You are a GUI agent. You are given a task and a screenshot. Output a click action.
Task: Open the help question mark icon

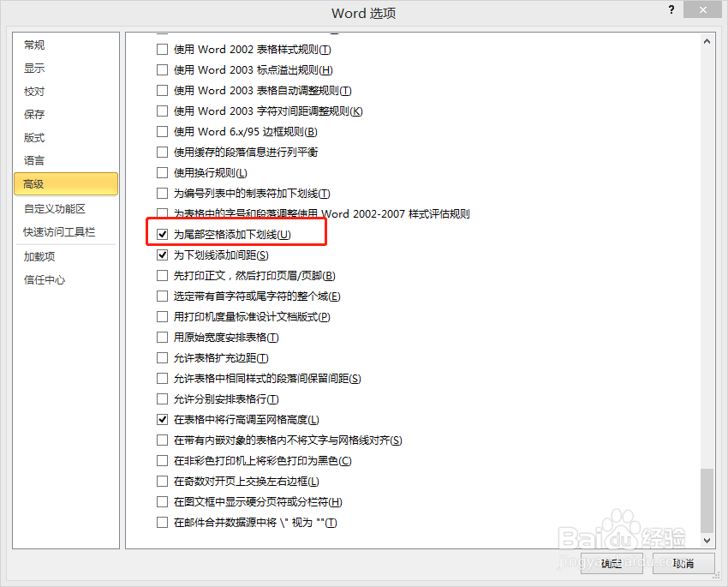coord(671,9)
